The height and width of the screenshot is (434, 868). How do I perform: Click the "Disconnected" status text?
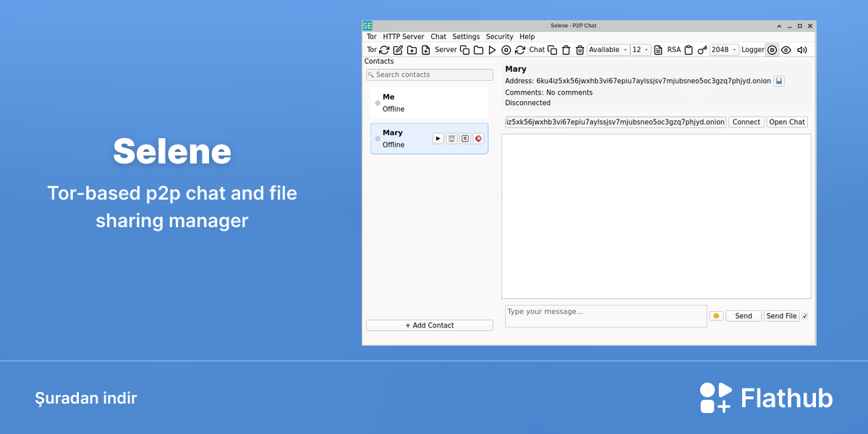click(x=528, y=103)
